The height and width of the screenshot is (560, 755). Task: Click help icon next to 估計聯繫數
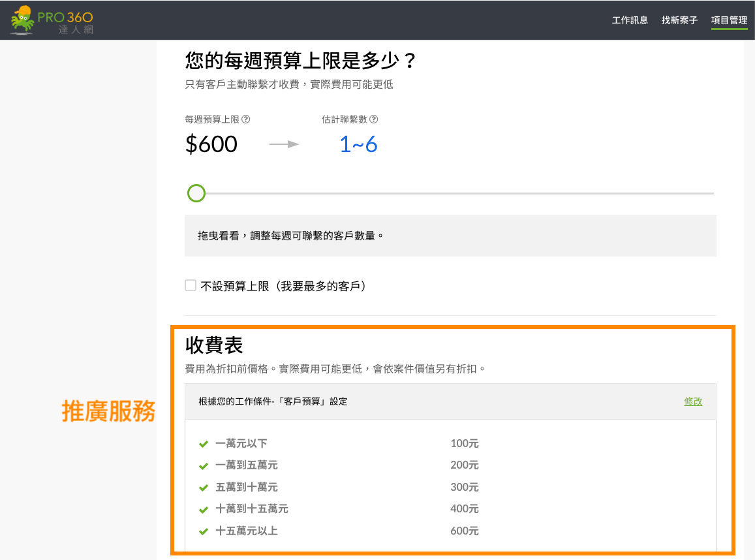[374, 119]
